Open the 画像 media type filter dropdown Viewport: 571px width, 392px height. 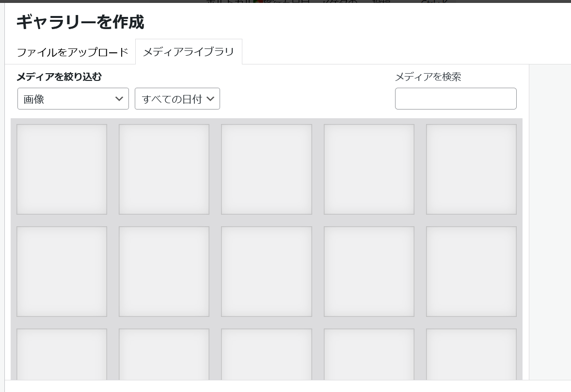tap(73, 99)
